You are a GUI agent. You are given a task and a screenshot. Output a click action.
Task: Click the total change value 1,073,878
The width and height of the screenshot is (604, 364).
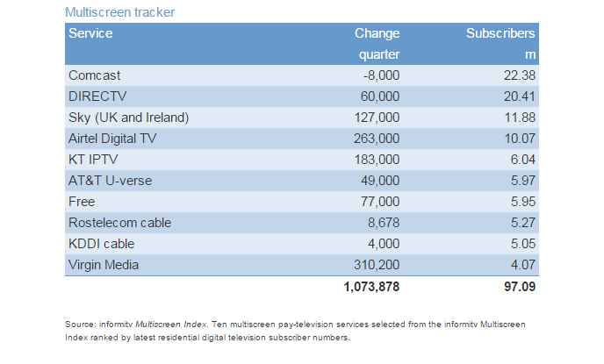point(371,287)
